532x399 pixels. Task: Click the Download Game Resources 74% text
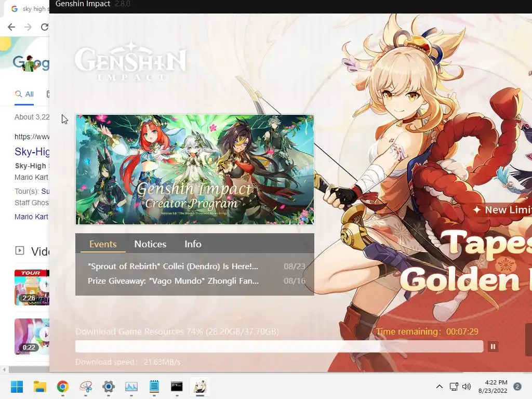(177, 331)
